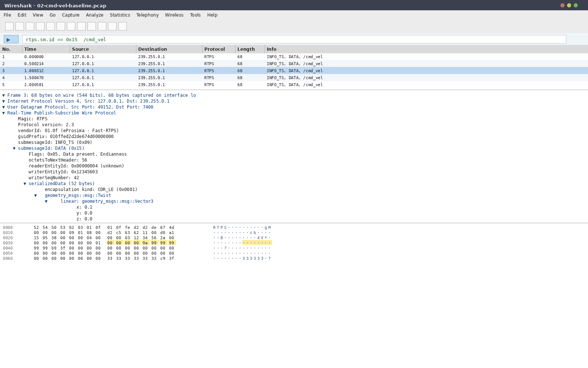The width and height of the screenshot is (588, 368).
Task: Select the writerSeqNumber: 42 field
Action: (x=54, y=178)
